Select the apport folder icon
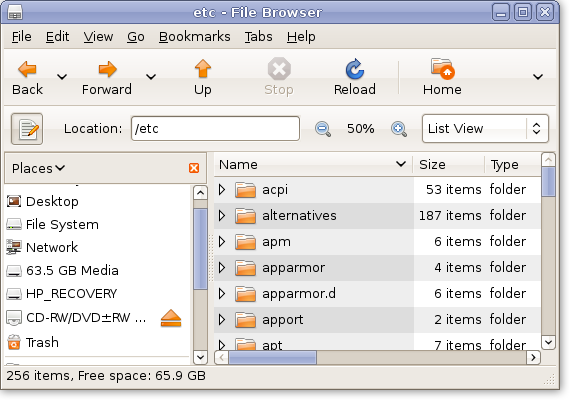The height and width of the screenshot is (400, 570). pyautogui.click(x=245, y=320)
